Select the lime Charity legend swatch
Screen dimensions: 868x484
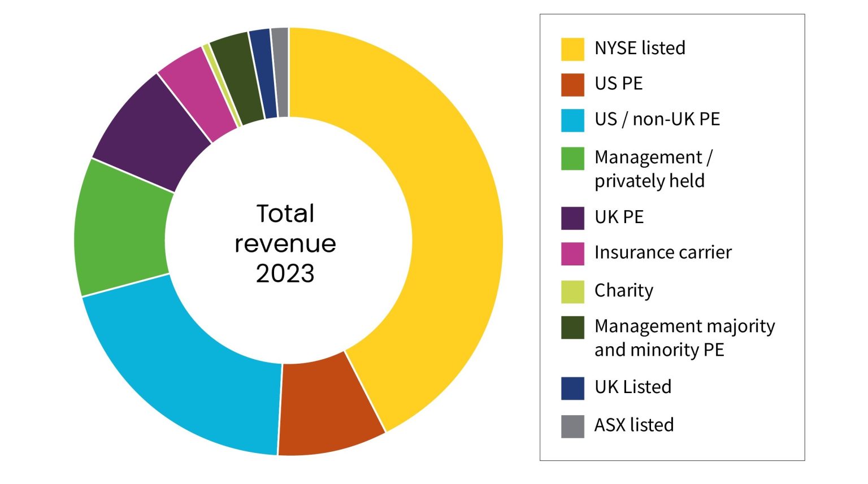coord(572,291)
